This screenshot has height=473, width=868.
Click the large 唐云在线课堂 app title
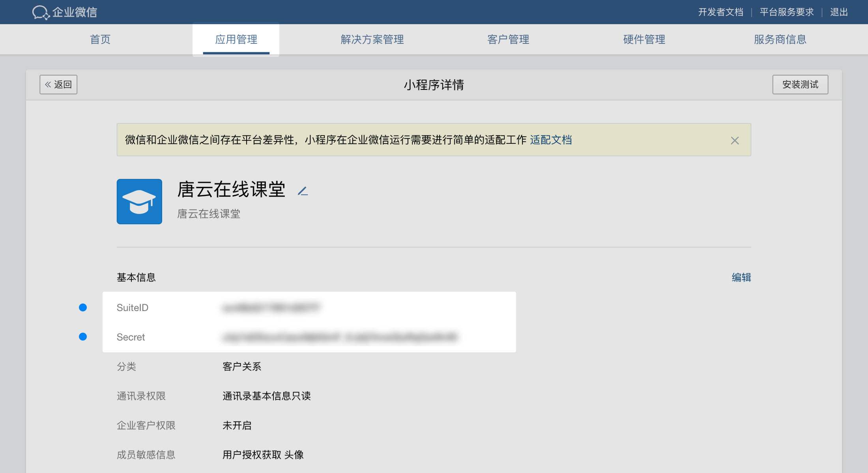(231, 190)
